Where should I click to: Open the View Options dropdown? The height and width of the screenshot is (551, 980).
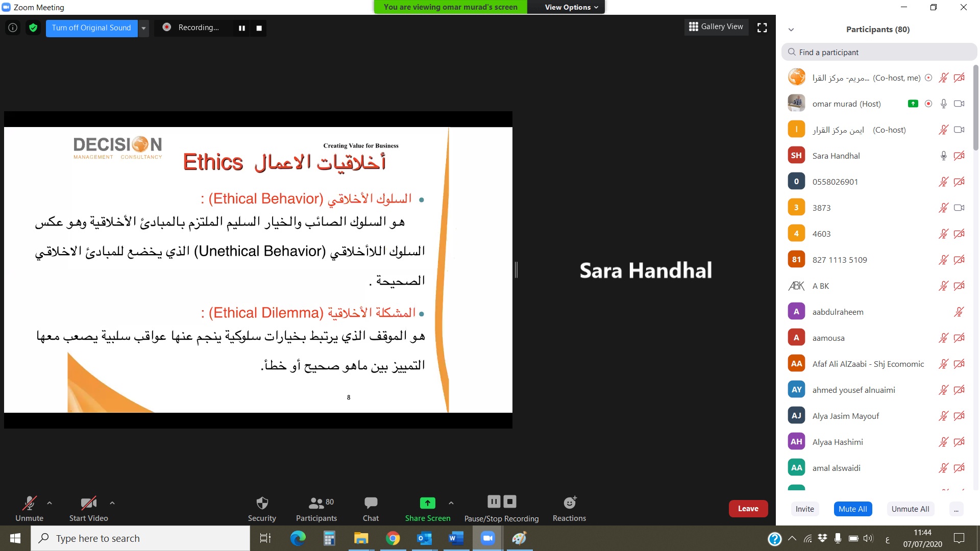571,7
